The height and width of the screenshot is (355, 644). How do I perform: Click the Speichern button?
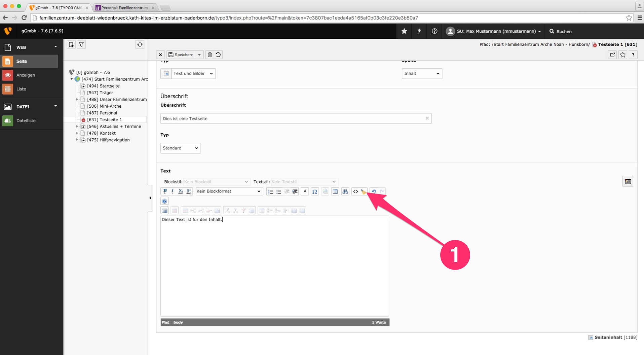[181, 55]
